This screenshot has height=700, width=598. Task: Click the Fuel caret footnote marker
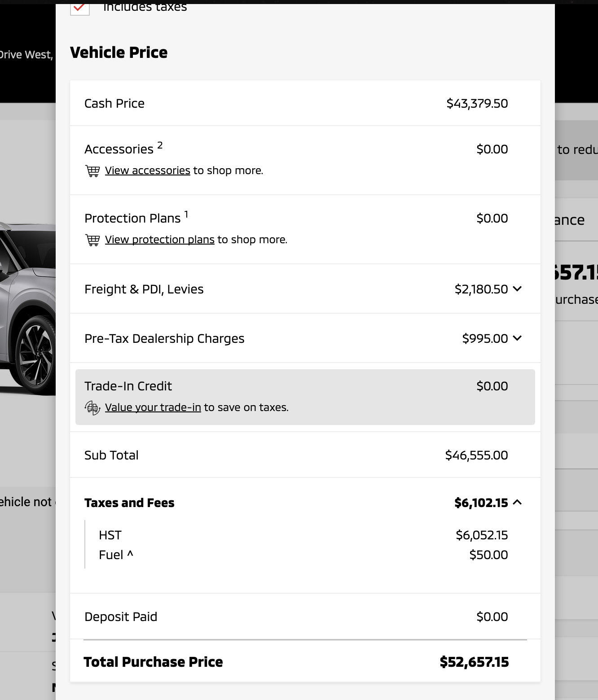pyautogui.click(x=130, y=554)
